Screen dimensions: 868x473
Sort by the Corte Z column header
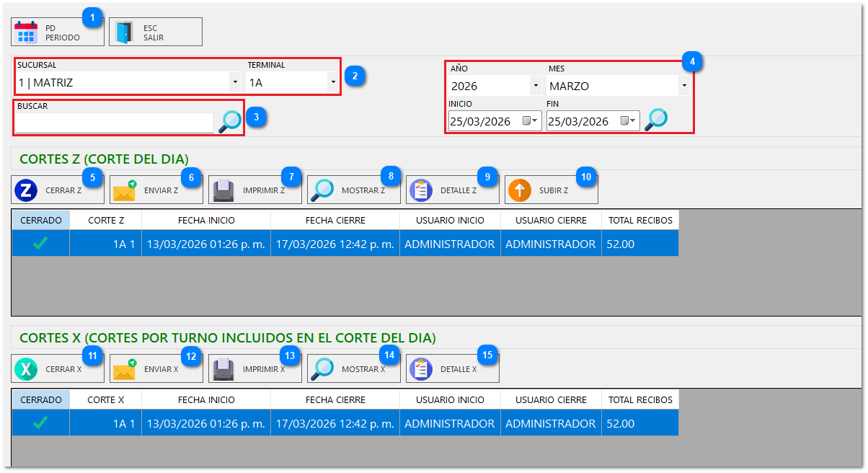(106, 220)
